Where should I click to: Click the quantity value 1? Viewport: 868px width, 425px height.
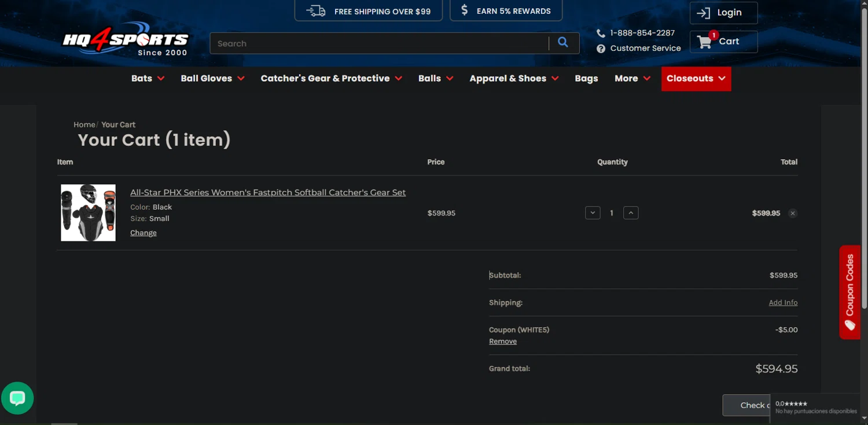[612, 213]
